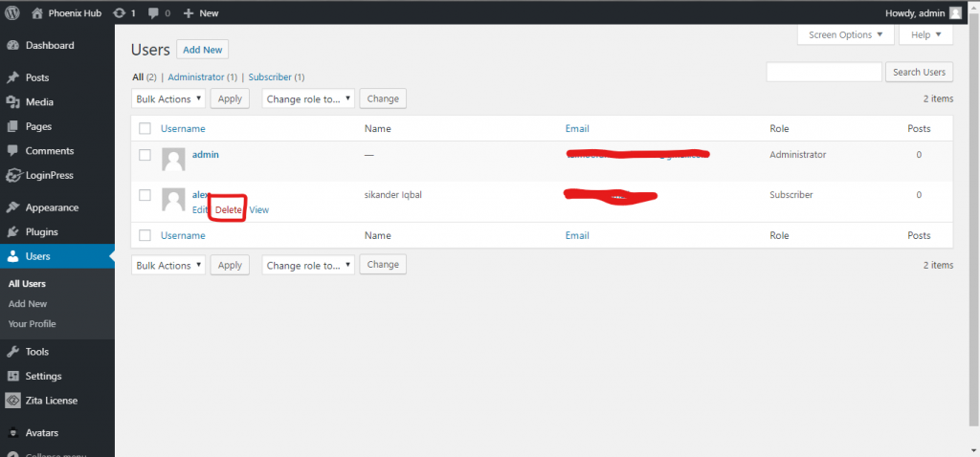Screen dimensions: 980x457
Task: Sort by Username in the header row
Action: (183, 129)
